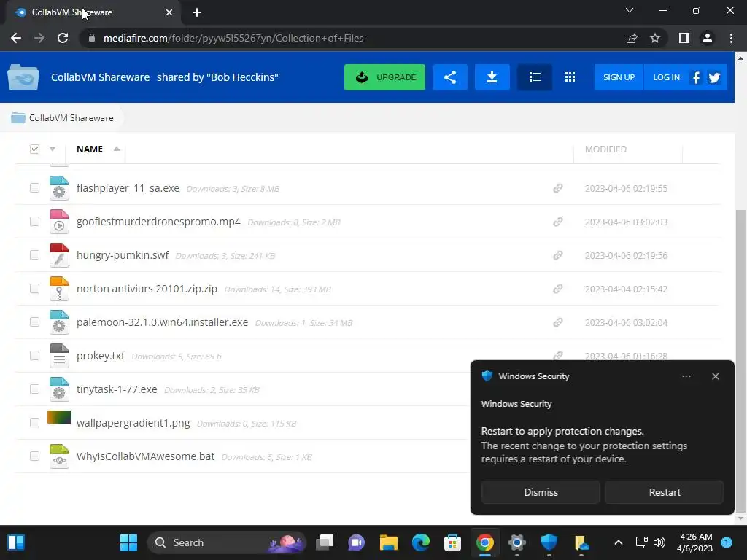Viewport: 747px width, 560px height.
Task: Open Windows Start button on taskbar
Action: point(128,542)
